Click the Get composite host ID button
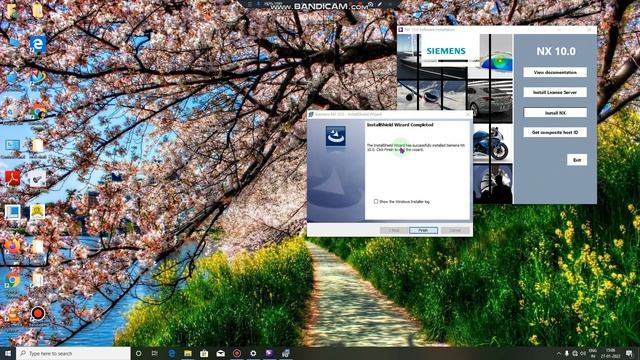This screenshot has height=360, width=640. coord(555,132)
